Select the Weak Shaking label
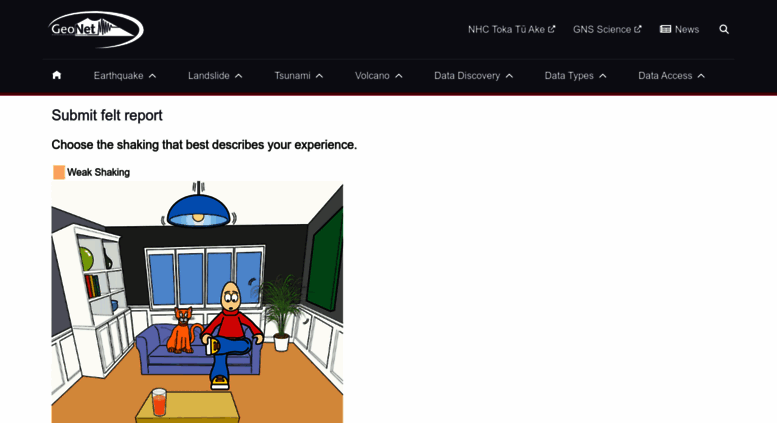 click(x=98, y=172)
